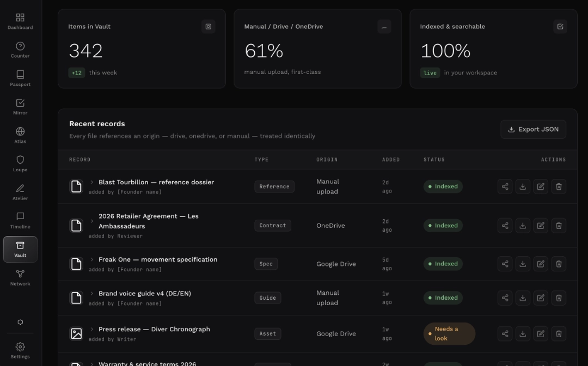Click the Spec type tag
588x366 pixels.
point(266,264)
